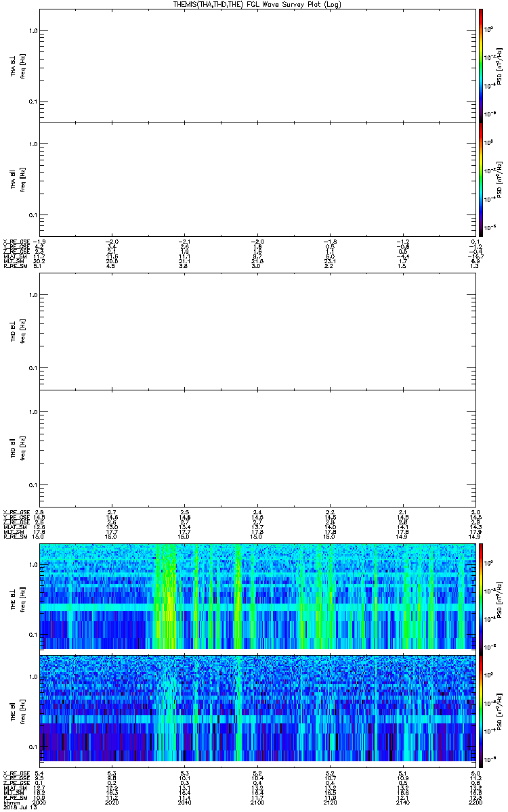Select the THA B‖ freq axis label

coord(18,179)
